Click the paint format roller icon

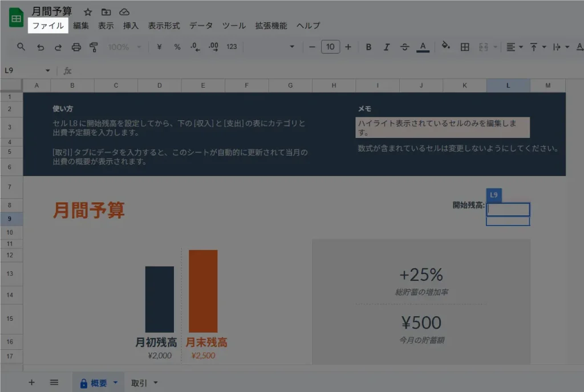pos(94,47)
